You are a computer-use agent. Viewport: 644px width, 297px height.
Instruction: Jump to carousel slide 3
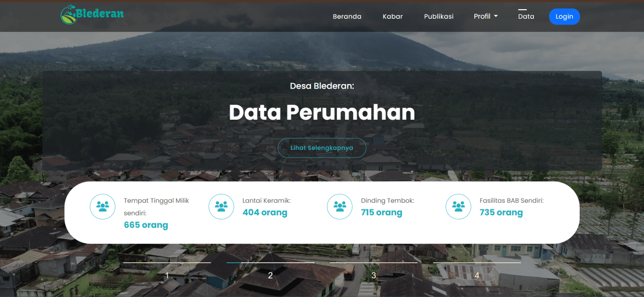(374, 271)
